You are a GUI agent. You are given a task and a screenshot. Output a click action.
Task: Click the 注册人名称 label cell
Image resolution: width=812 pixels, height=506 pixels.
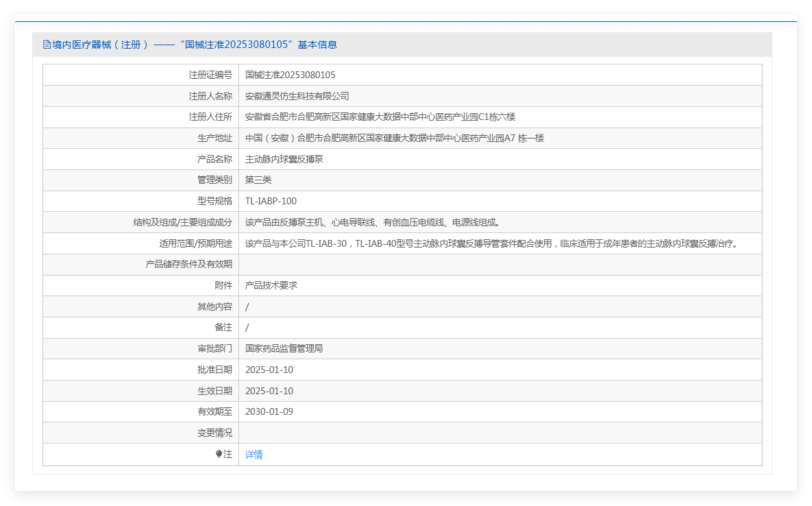click(141, 96)
